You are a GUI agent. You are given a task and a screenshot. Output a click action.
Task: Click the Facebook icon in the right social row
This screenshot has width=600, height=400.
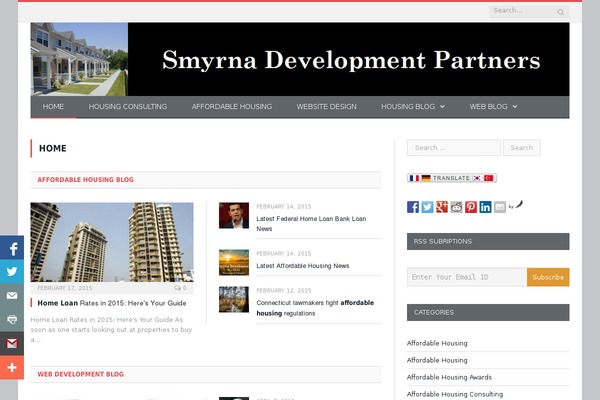[413, 207]
